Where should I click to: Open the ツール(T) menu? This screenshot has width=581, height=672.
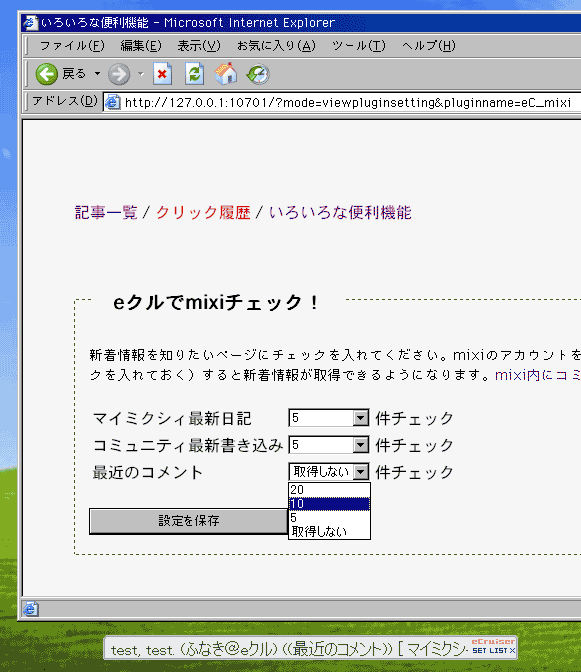(x=359, y=45)
